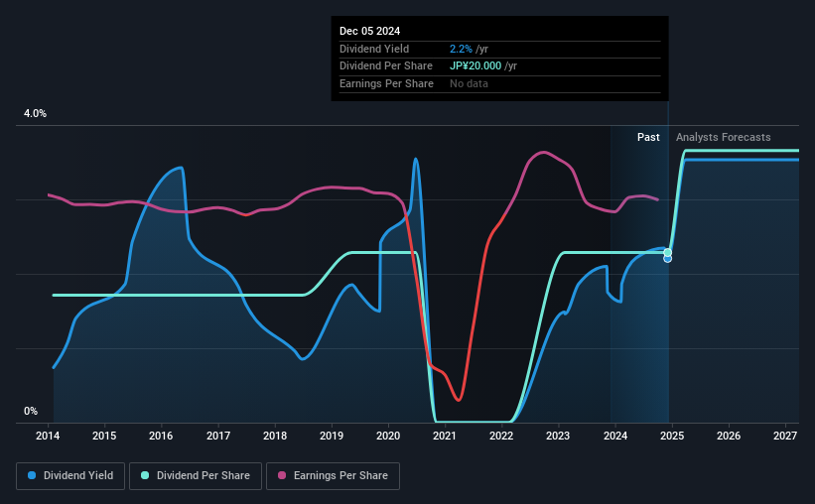Toggle the Dividend Per Share legend button
This screenshot has width=815, height=504.
tap(196, 476)
